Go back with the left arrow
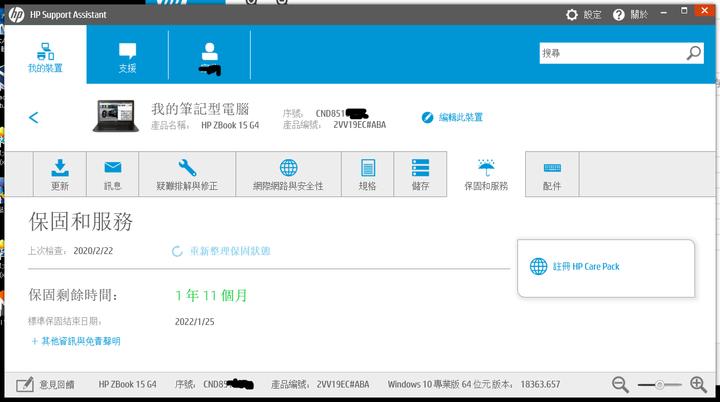This screenshot has width=720, height=402. (x=34, y=117)
